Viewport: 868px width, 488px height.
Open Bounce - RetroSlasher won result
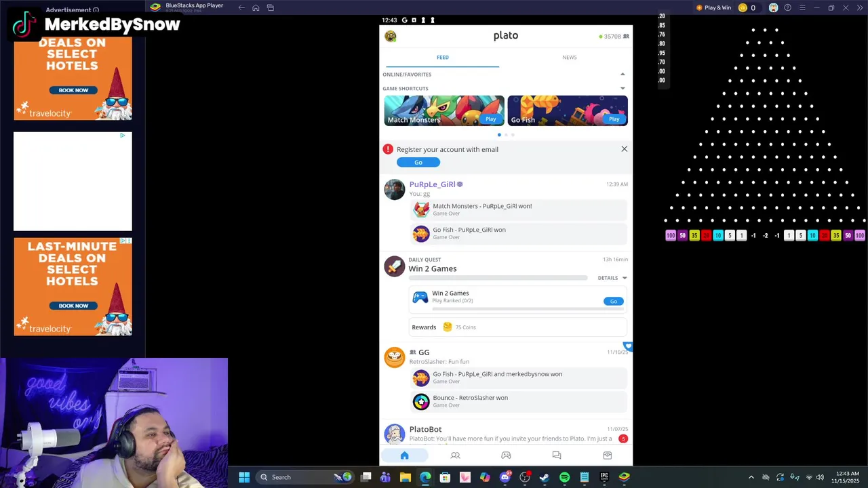pos(519,401)
